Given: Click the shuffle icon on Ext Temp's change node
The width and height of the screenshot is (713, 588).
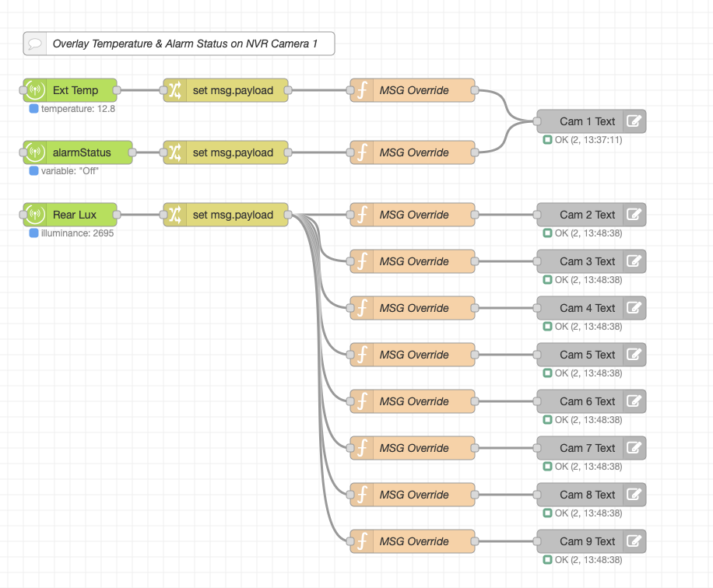Looking at the screenshot, I should point(175,90).
